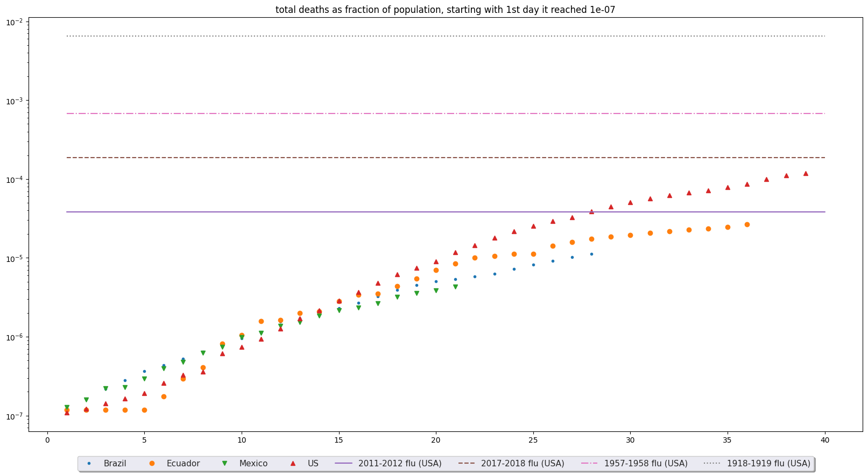Click the x-axis tick label 35
This screenshot has width=868, height=476.
click(x=728, y=441)
